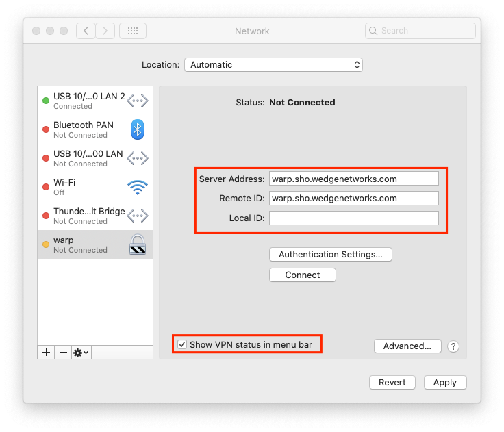Show all preferences grid icon

pos(133,31)
